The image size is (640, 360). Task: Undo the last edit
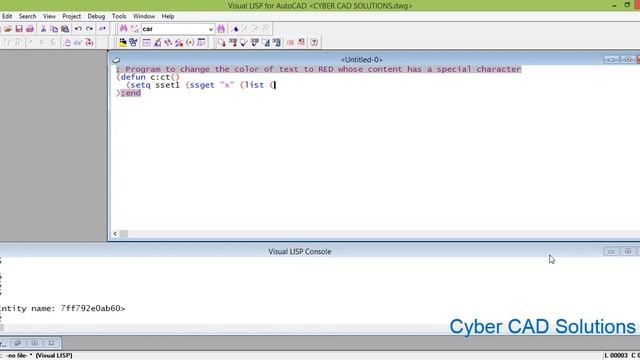click(x=78, y=29)
